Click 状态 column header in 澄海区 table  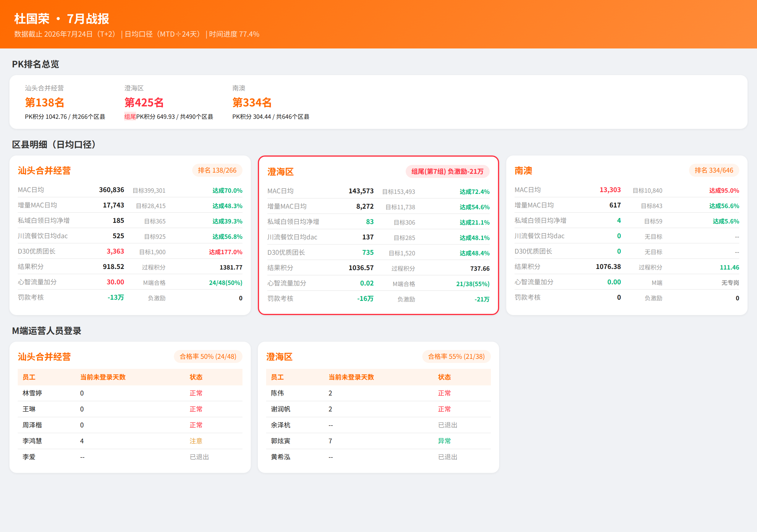point(444,377)
